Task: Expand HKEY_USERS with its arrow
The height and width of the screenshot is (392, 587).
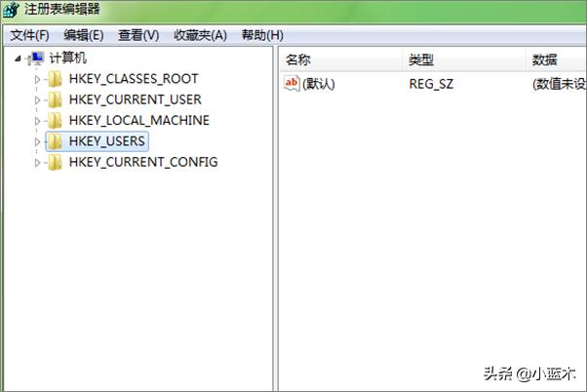Action: click(x=37, y=142)
